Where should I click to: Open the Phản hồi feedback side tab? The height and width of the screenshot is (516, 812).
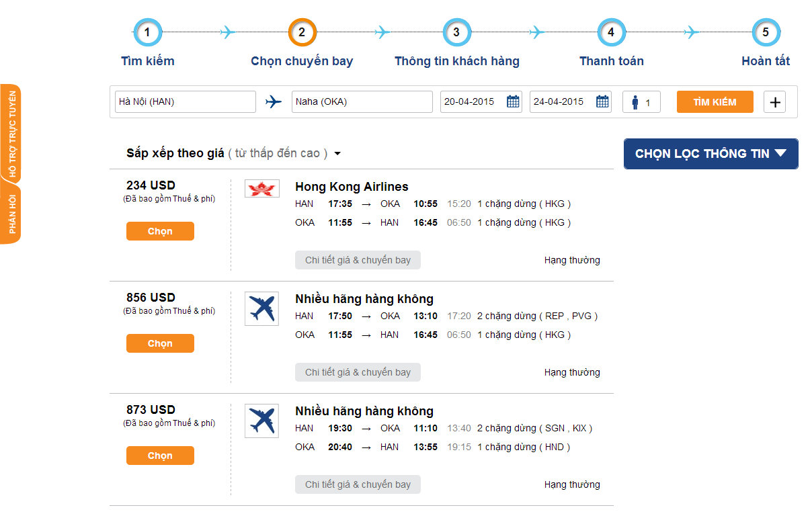(x=11, y=214)
